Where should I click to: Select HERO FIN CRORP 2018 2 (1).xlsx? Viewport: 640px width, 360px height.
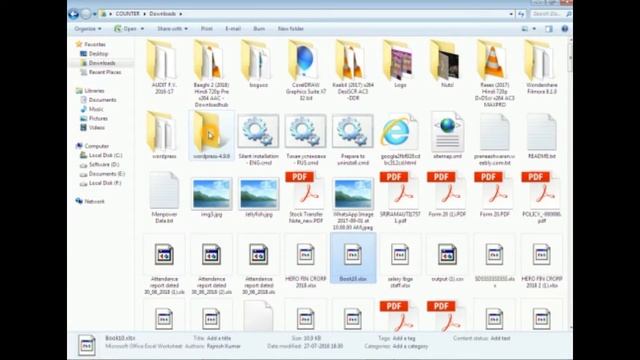tap(542, 262)
